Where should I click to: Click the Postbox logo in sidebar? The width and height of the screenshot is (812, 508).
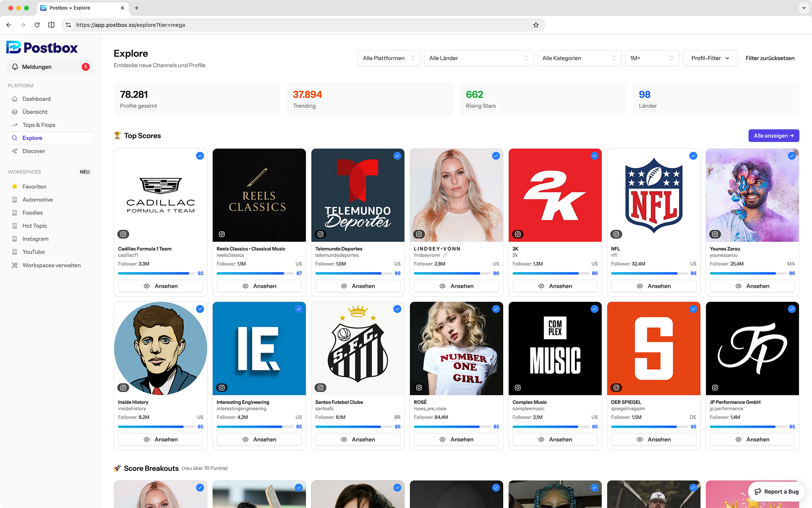42,47
